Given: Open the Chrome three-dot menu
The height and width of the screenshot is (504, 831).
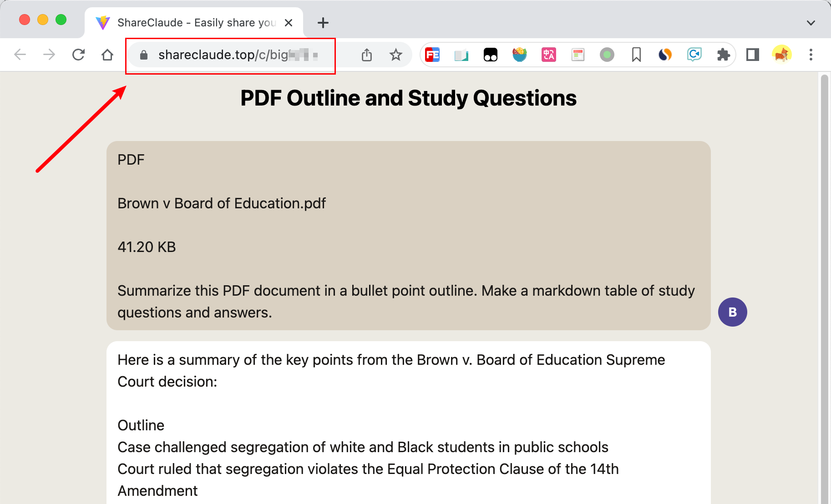Looking at the screenshot, I should [811, 55].
